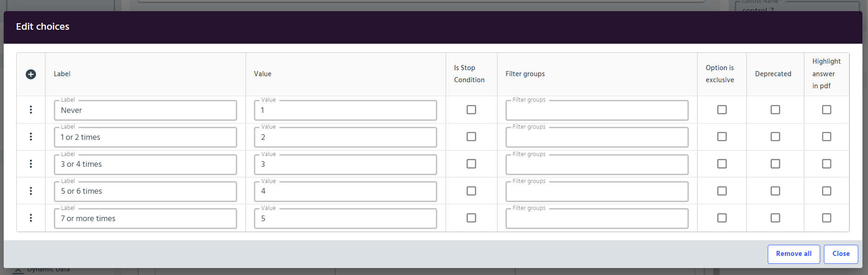This screenshot has height=275, width=868.
Task: Focus the Value field for 3 or 4 times
Action: (x=345, y=164)
